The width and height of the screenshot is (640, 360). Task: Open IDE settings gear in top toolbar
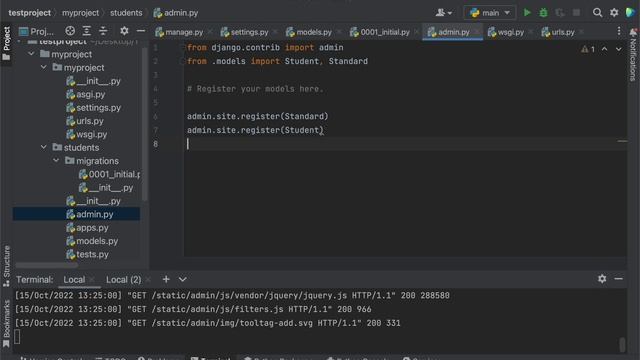(614, 13)
